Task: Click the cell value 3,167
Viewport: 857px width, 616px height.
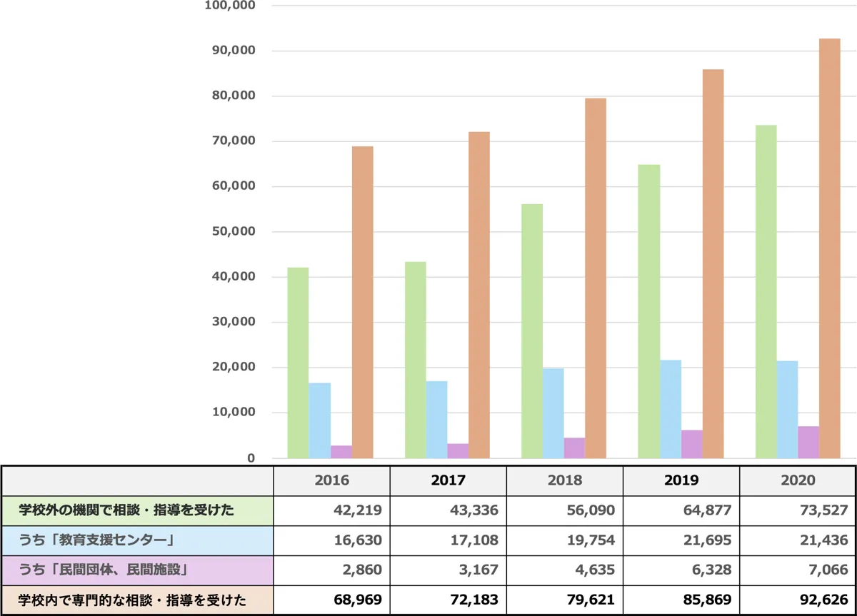Action: 479,571
